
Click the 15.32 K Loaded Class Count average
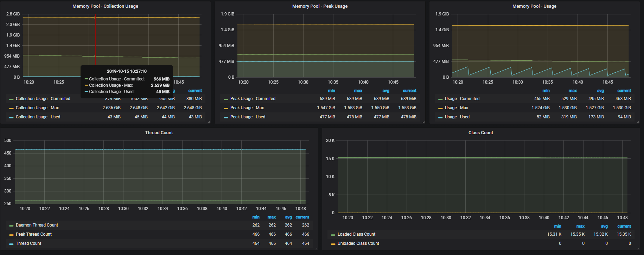point(601,234)
